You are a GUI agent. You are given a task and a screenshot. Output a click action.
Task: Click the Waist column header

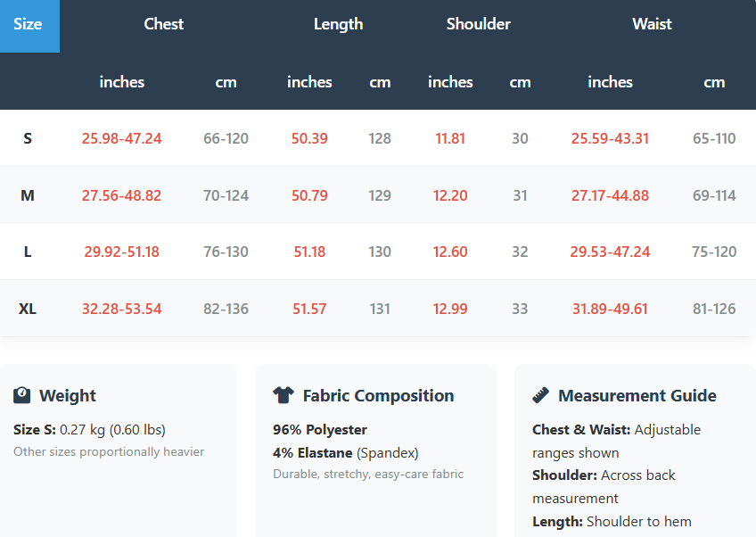(x=652, y=24)
